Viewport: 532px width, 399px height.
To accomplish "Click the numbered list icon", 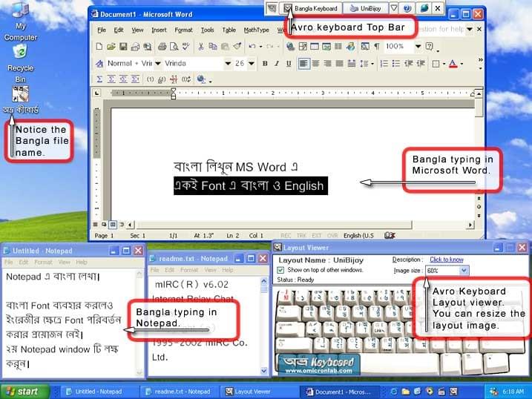I will [x=384, y=63].
